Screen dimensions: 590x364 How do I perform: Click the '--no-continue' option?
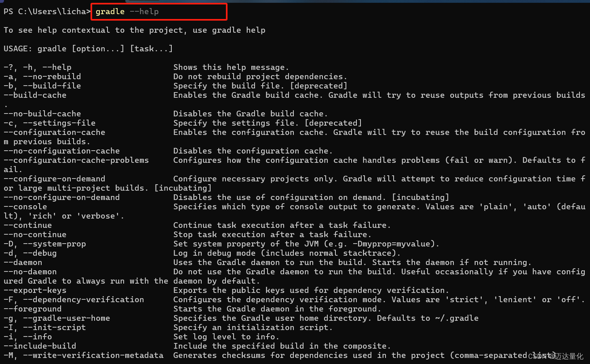pyautogui.click(x=35, y=235)
